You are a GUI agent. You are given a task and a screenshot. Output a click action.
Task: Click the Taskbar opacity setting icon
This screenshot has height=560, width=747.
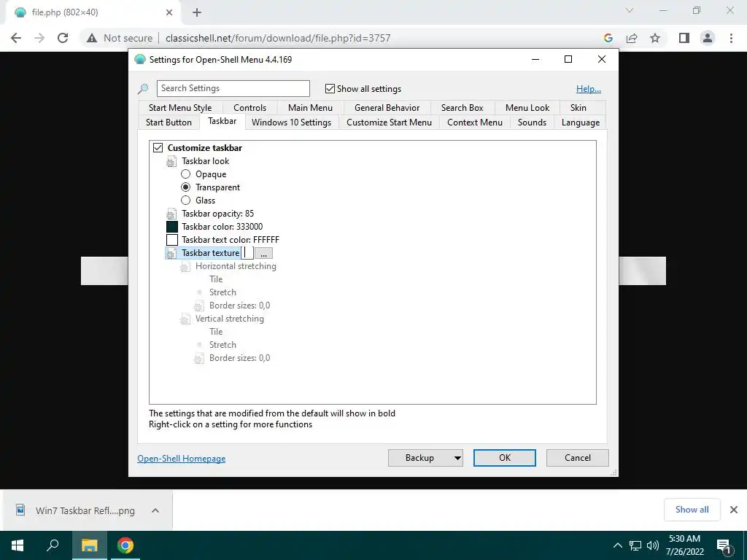coord(171,214)
